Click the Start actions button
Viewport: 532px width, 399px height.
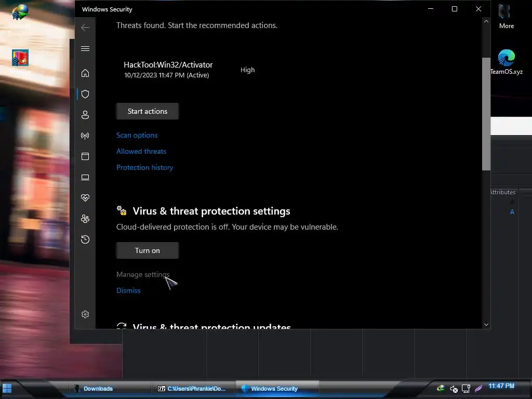(147, 111)
